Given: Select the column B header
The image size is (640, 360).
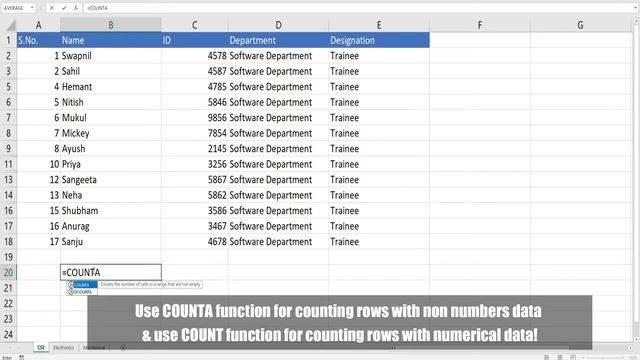Looking at the screenshot, I should click(111, 25).
